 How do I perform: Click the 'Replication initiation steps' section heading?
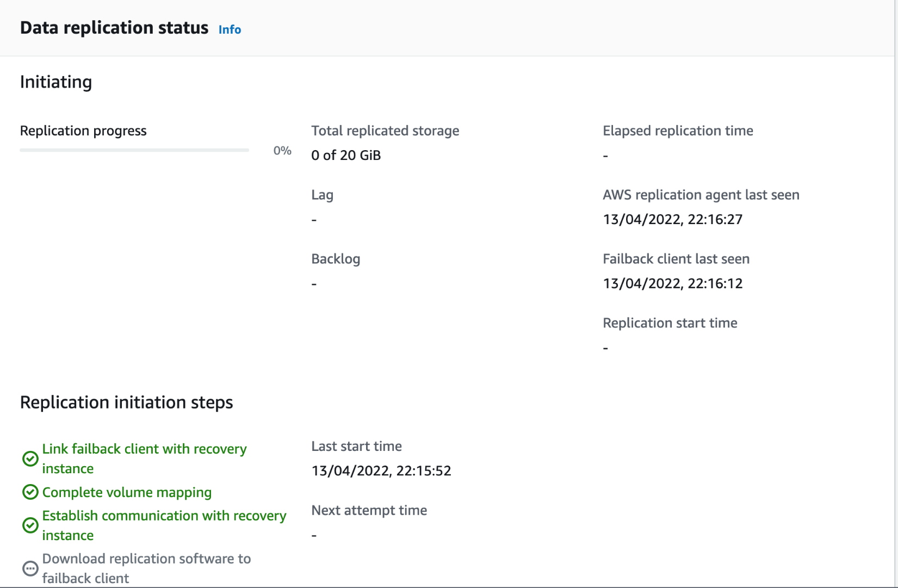pyautogui.click(x=126, y=403)
